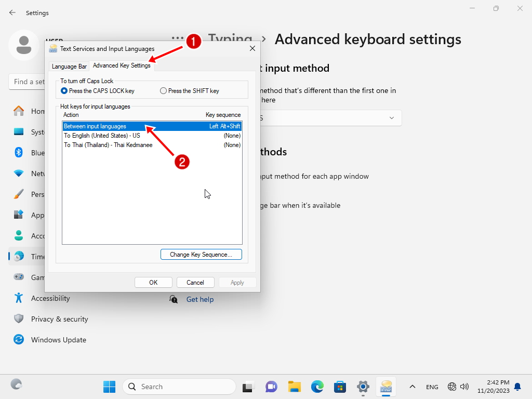
Task: Switch to the Language Bar tab
Action: pos(69,66)
